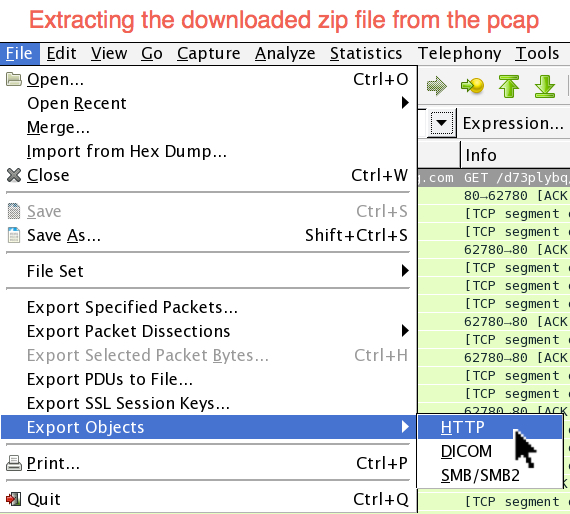Select Merge... menu entry
570x514 pixels.
209,127
